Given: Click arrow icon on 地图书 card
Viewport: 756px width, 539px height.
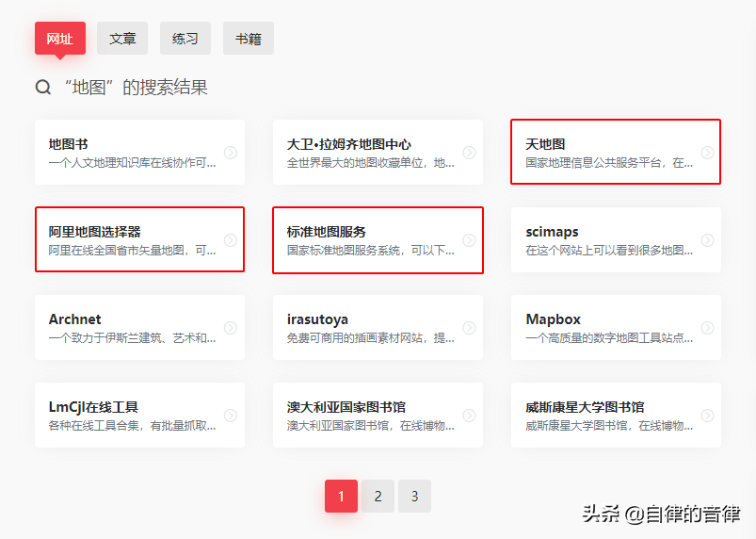Looking at the screenshot, I should (231, 153).
